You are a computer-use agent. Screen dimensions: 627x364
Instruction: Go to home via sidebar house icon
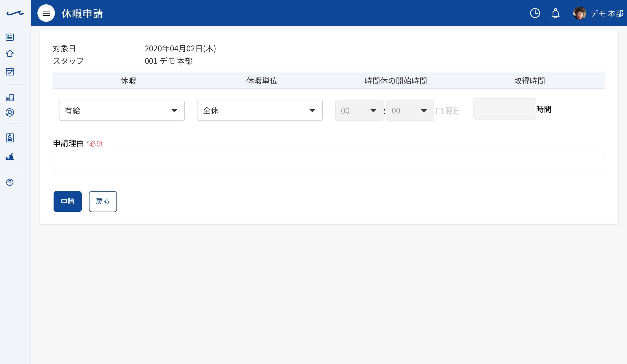10,53
